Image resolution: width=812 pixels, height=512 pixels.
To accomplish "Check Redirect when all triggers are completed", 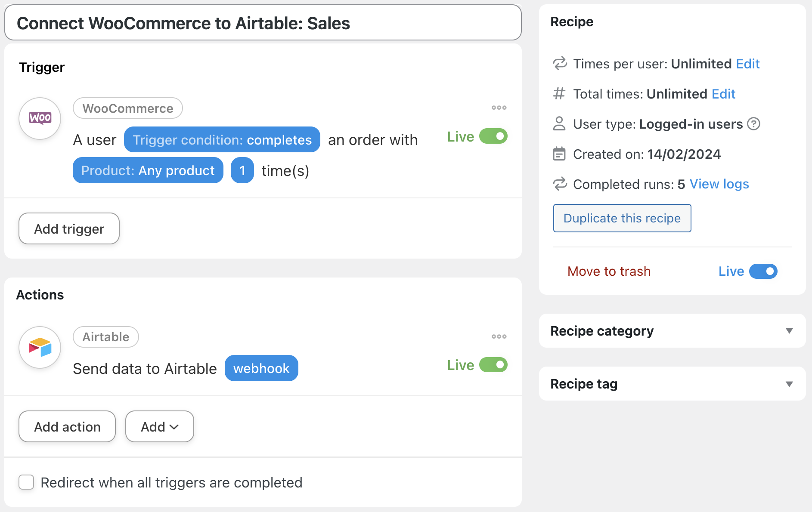I will coord(26,482).
